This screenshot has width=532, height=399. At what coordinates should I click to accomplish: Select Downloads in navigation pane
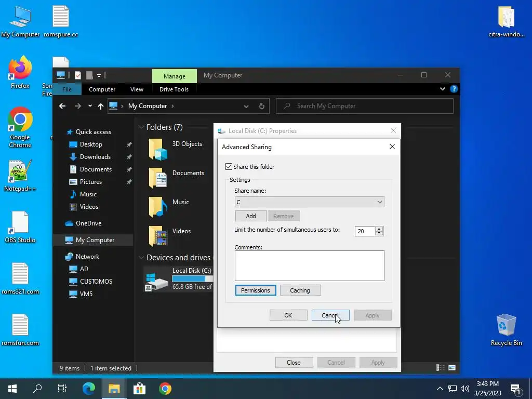tap(95, 157)
